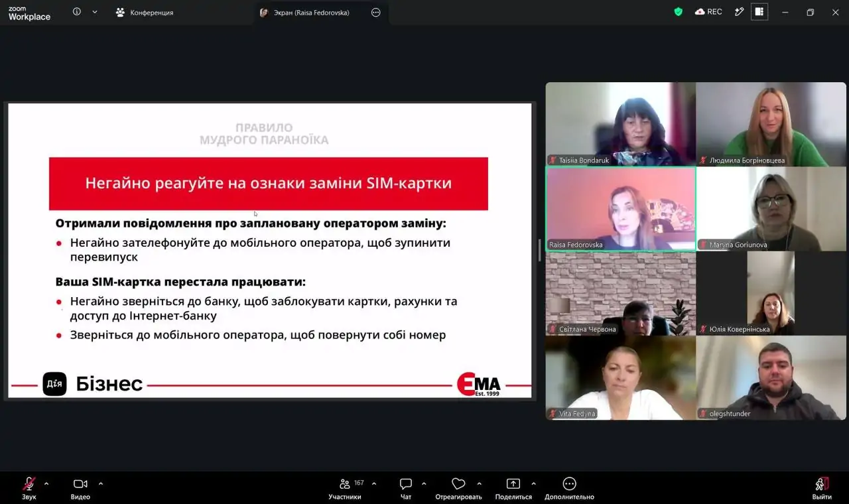This screenshot has width=849, height=504.
Task: Select Світлана Червона video tile
Action: pos(621,293)
